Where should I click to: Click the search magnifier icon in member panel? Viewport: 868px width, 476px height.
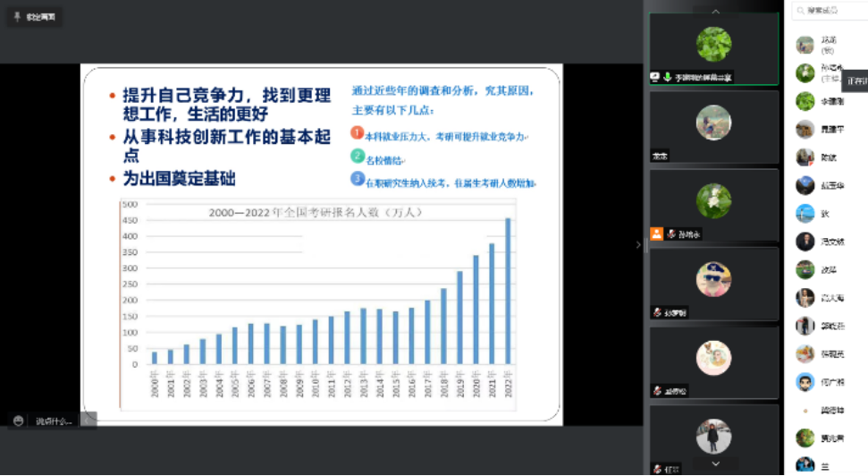coord(800,11)
